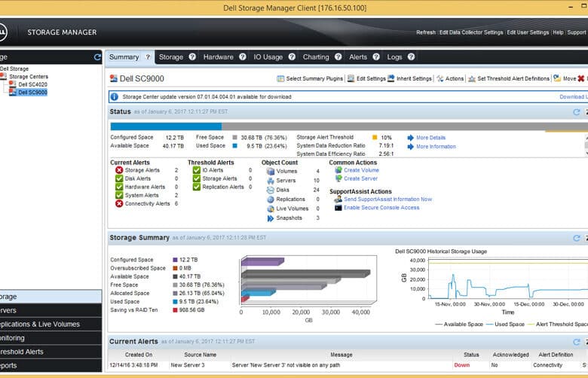Click the Dell logo in header
Viewport: 588px width, 378px height.
2,32
